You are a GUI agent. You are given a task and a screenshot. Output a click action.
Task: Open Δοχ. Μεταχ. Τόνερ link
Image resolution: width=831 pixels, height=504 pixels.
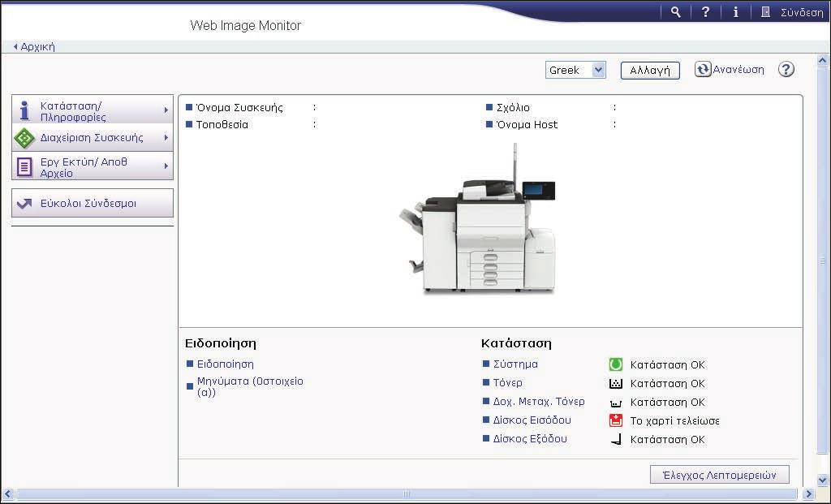pos(539,401)
